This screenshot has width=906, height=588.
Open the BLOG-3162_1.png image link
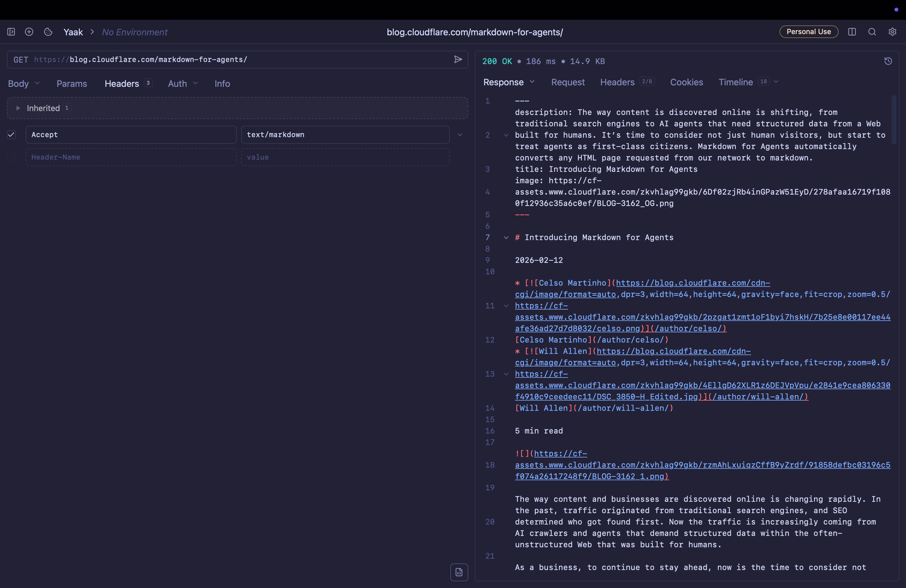702,465
